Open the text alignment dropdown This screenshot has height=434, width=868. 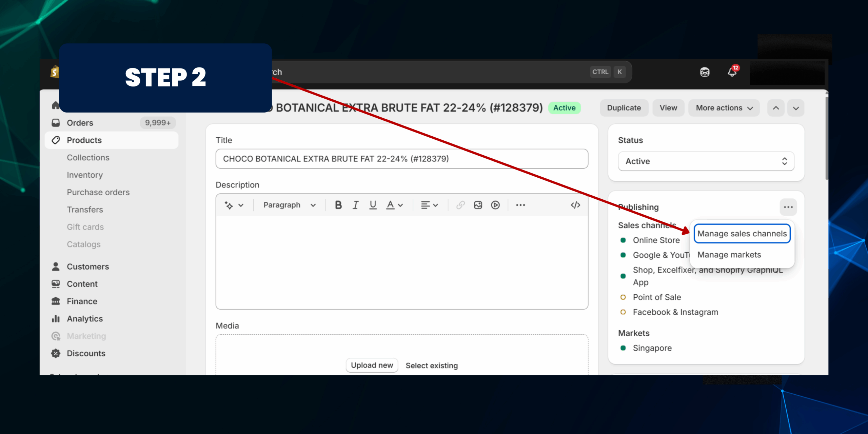(429, 205)
